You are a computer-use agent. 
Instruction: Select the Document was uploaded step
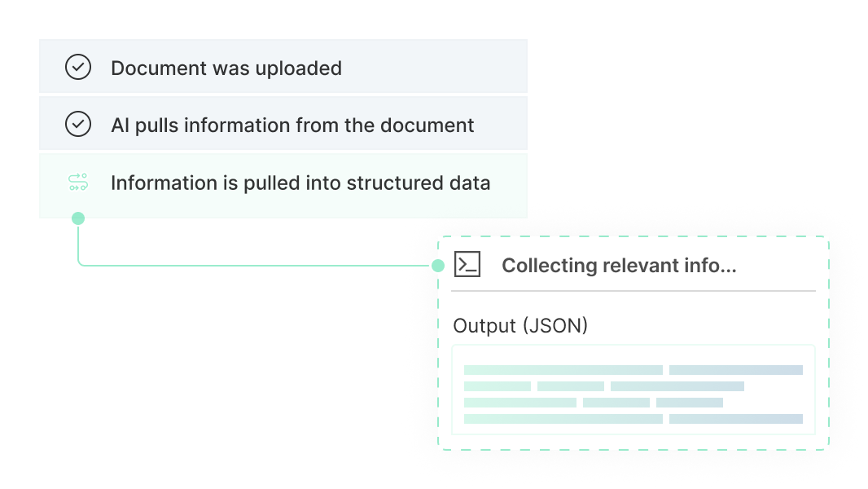pos(226,68)
